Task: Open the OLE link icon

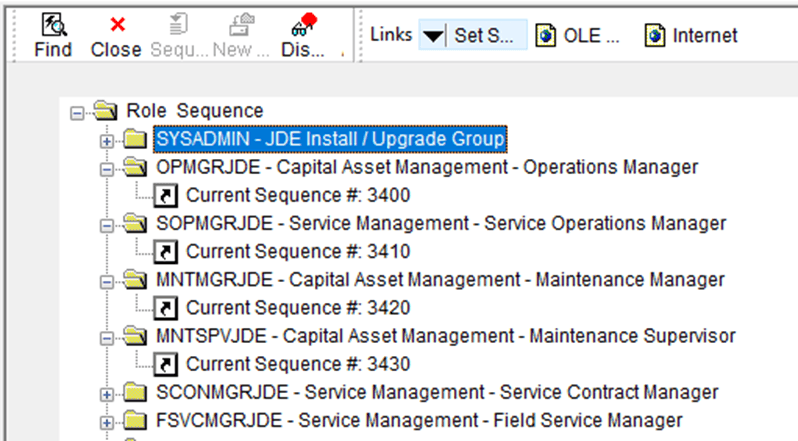Action: coord(546,36)
